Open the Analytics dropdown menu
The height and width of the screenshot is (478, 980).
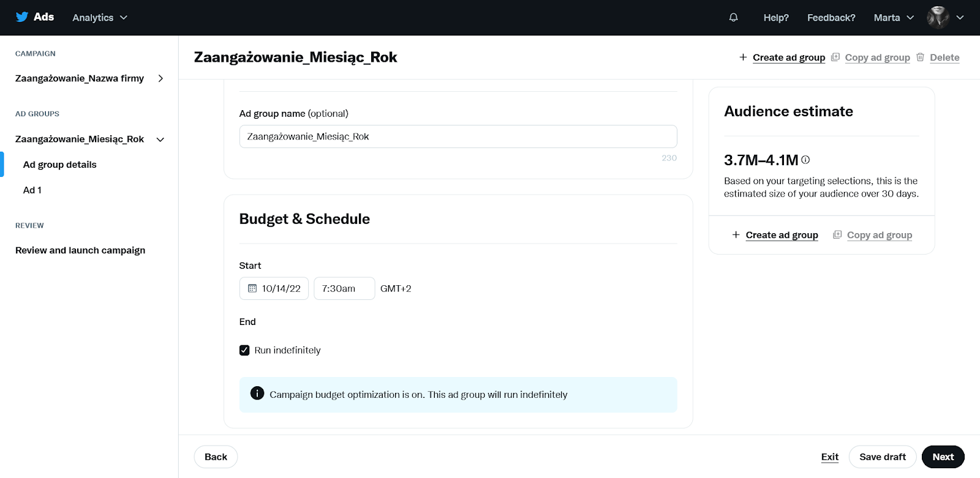coord(100,18)
